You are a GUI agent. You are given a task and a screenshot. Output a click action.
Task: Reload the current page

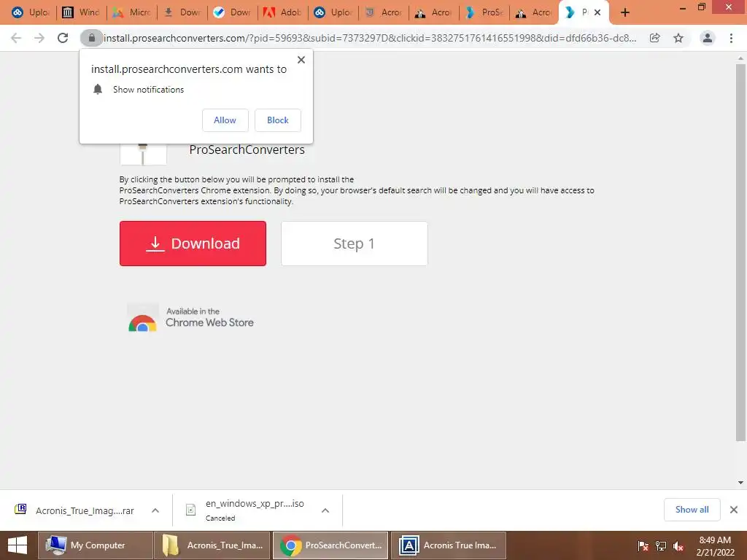[63, 38]
